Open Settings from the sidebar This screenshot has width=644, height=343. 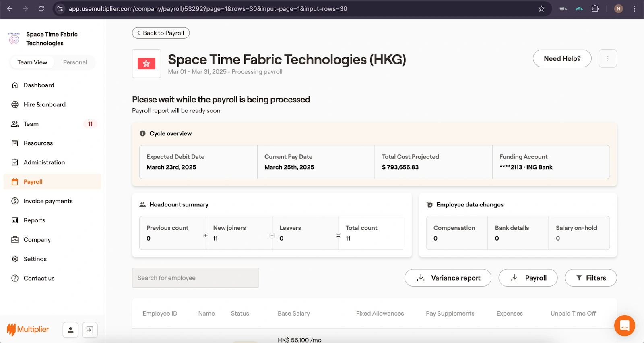(x=52, y=259)
